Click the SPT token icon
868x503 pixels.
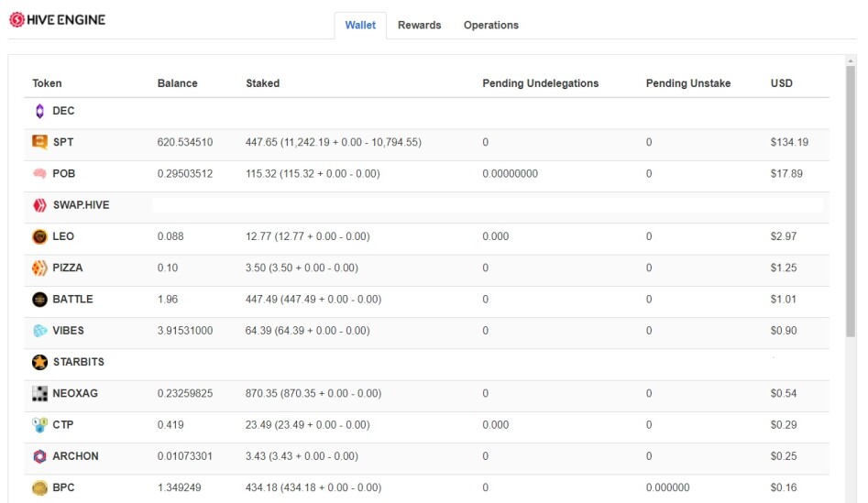pos(39,142)
